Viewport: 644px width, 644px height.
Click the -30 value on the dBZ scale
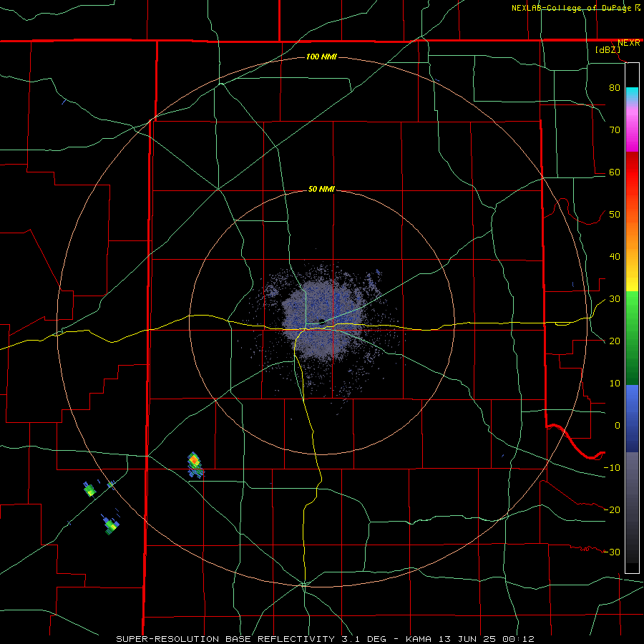[612, 552]
